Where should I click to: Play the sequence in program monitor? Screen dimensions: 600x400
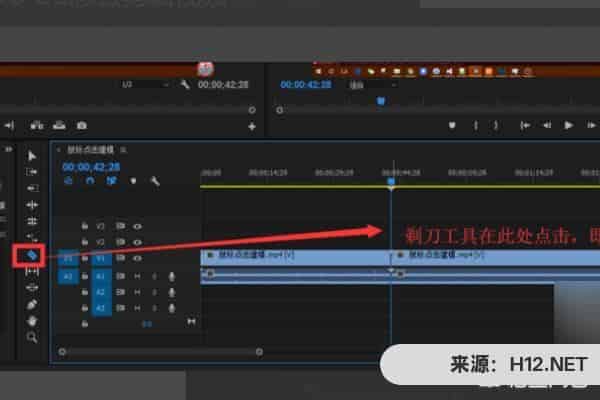569,125
